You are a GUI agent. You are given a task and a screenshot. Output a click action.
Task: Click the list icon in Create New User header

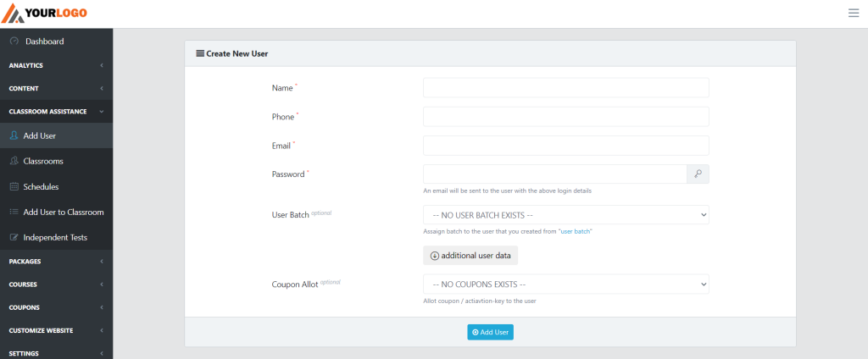point(200,53)
